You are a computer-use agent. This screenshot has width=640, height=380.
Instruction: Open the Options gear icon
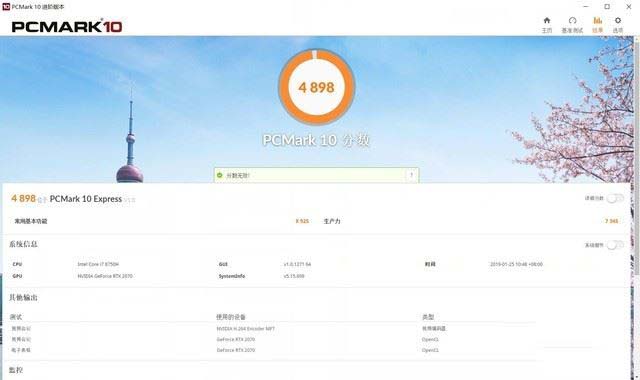coord(618,20)
